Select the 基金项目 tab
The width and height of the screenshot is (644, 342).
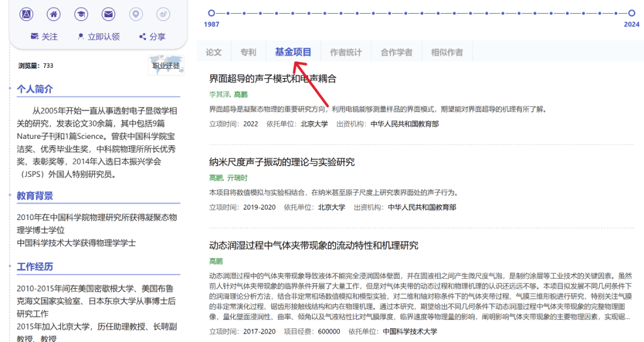[x=293, y=52]
